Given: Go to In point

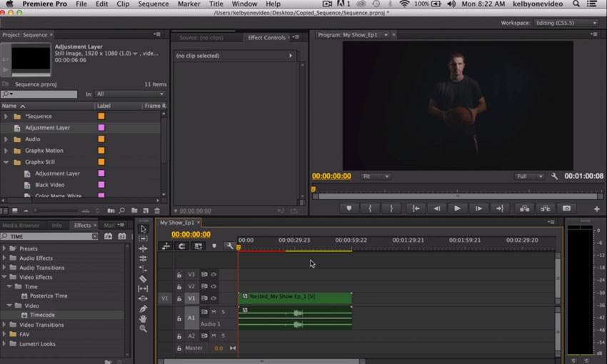Looking at the screenshot, I should click(x=416, y=208).
